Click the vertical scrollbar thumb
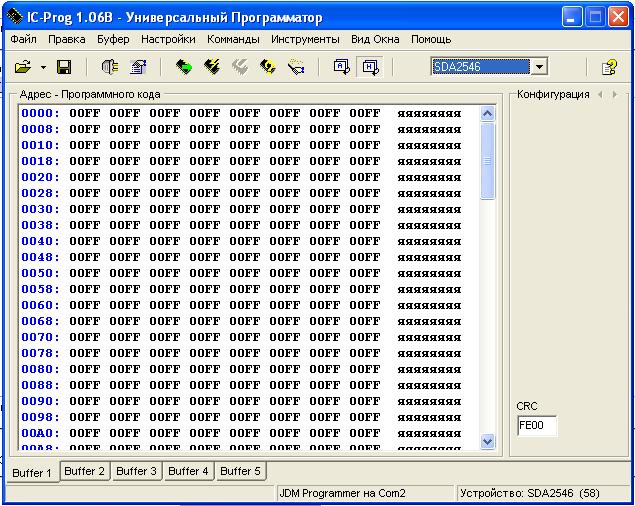 tap(487, 161)
